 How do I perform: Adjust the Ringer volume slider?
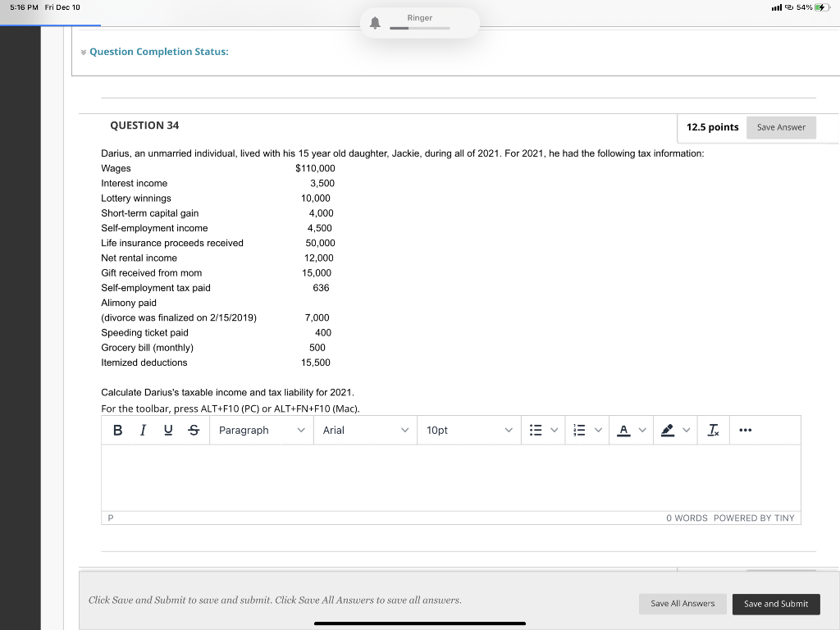coord(420,29)
